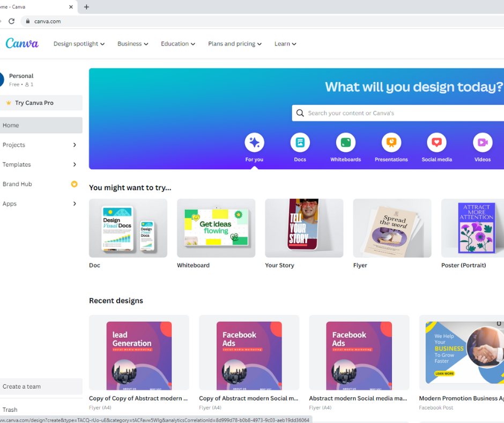The width and height of the screenshot is (504, 423).
Task: Click the 'Facebook Post' design type text
Action: (436, 407)
